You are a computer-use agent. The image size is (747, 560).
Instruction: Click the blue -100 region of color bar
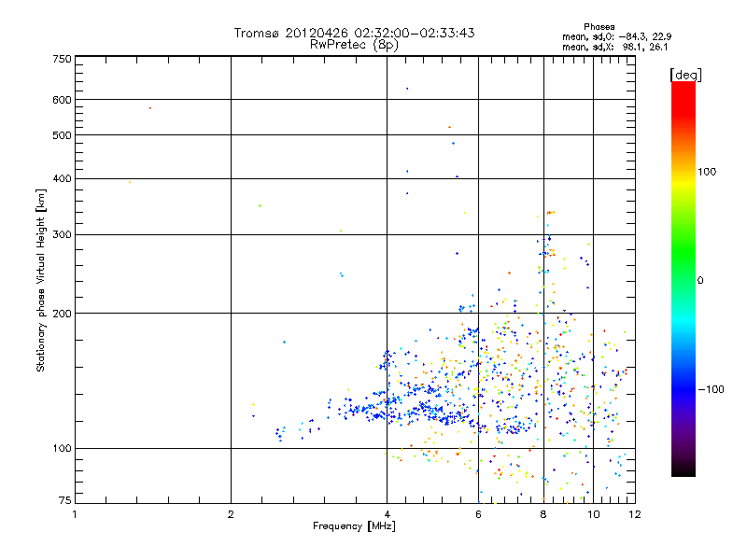tap(684, 389)
